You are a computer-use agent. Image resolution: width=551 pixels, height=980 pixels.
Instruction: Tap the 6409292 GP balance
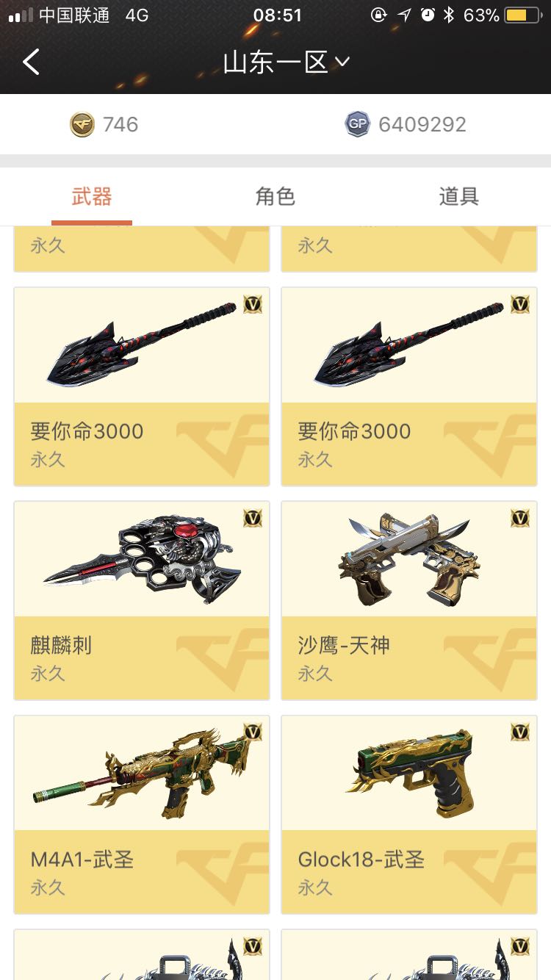click(422, 124)
